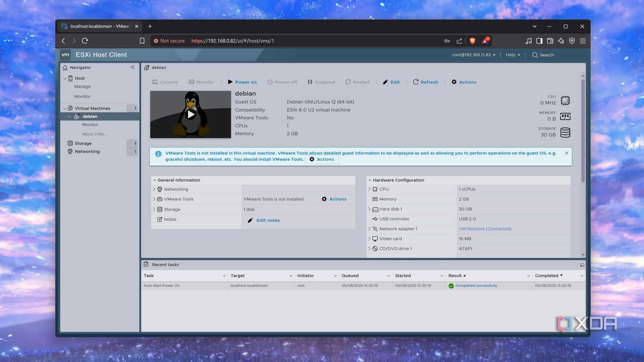Collapse the Navigator panel
Image resolution: width=644 pixels, height=362 pixels.
(133, 67)
